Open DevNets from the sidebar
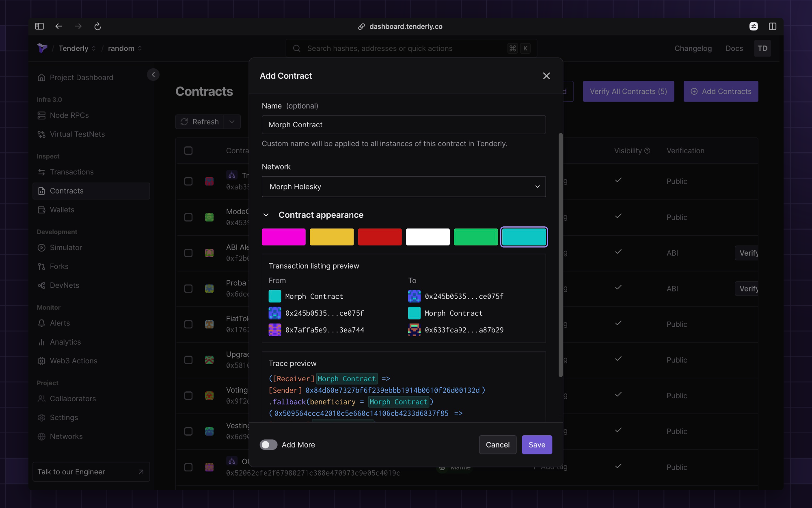The width and height of the screenshot is (812, 508). tap(64, 285)
